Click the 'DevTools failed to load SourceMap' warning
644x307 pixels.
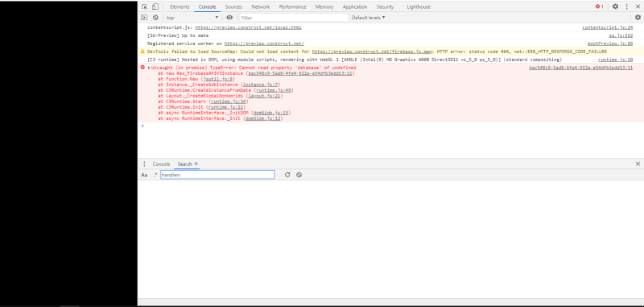point(377,52)
